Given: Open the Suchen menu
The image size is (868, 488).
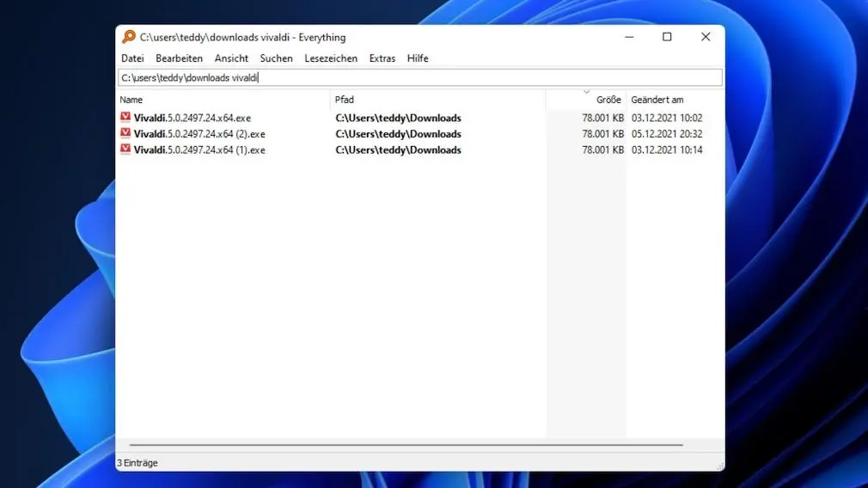Looking at the screenshot, I should coord(276,58).
